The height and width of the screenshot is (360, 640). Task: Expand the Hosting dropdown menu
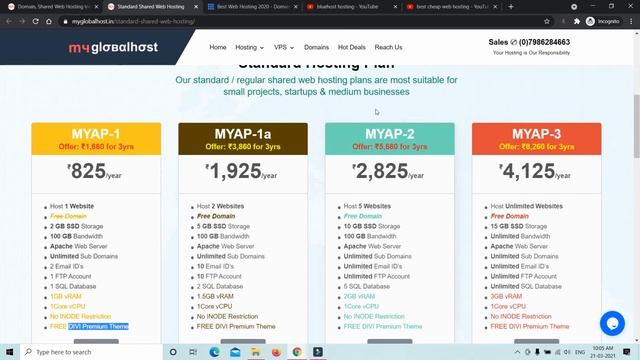249,47
